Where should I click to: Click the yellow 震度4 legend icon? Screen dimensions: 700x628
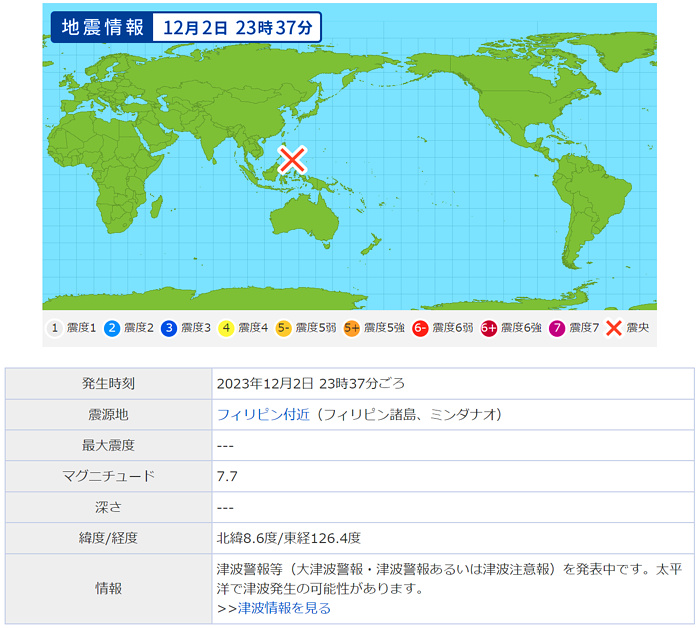(226, 329)
